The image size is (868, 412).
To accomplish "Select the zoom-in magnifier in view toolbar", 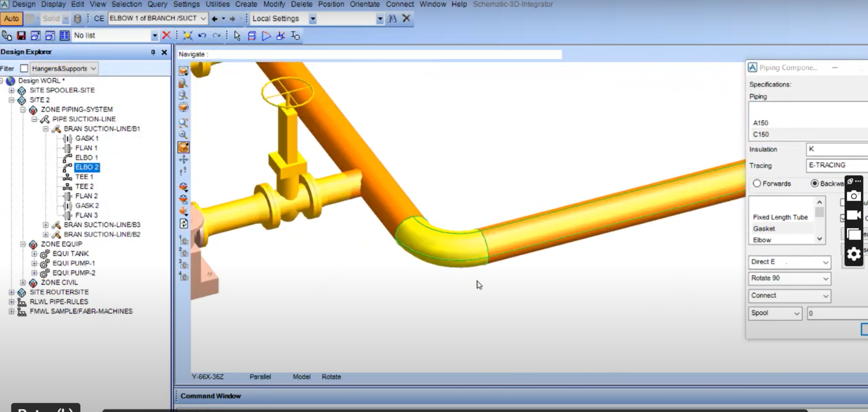I will [x=183, y=135].
